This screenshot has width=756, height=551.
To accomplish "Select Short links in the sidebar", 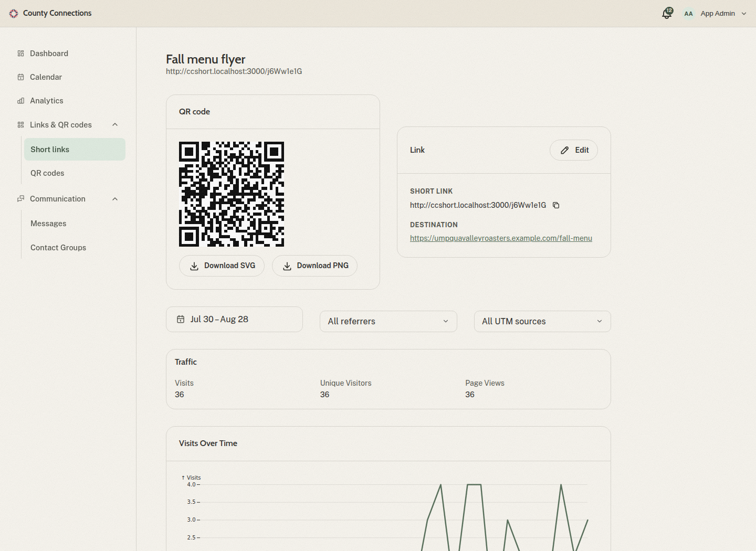I will click(x=75, y=150).
